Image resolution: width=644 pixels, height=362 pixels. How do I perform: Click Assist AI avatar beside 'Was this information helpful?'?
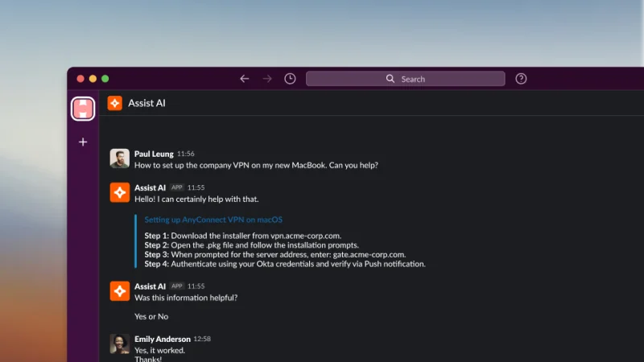click(119, 291)
